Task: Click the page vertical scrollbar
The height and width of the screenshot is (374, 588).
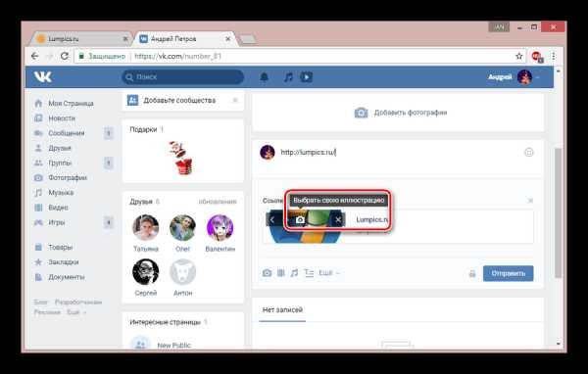Action: tap(558, 212)
